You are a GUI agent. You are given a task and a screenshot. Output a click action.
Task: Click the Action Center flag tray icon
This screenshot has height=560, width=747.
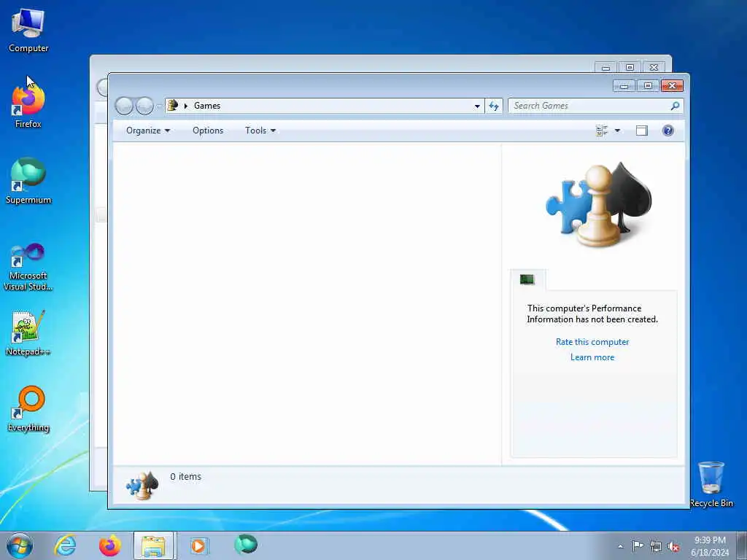(x=638, y=545)
